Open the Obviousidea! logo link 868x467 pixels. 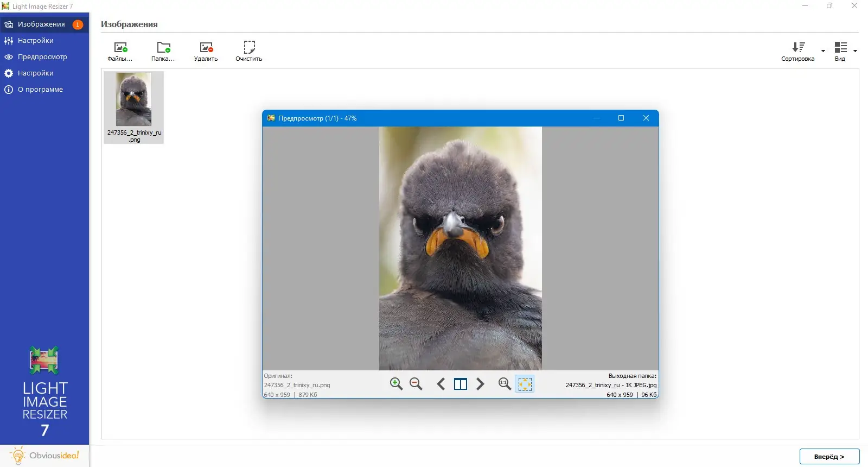tap(44, 456)
